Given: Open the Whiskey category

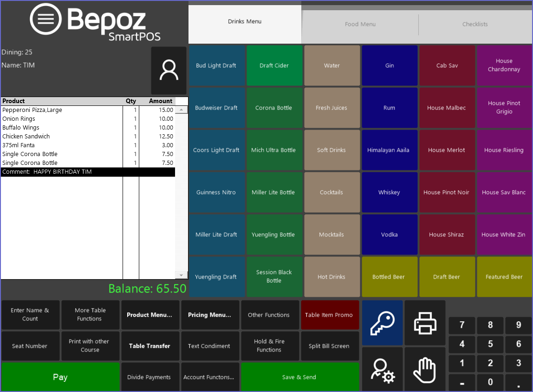Looking at the screenshot, I should [x=390, y=192].
